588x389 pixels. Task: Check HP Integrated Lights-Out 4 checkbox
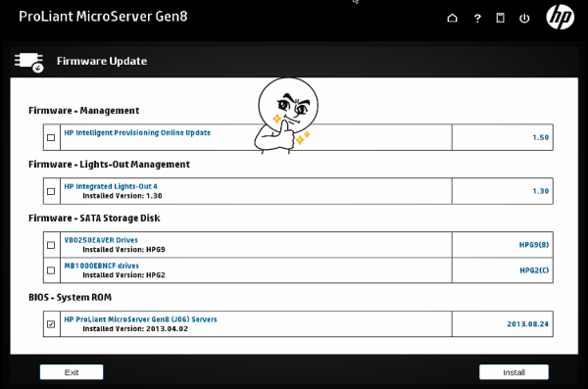(x=51, y=191)
